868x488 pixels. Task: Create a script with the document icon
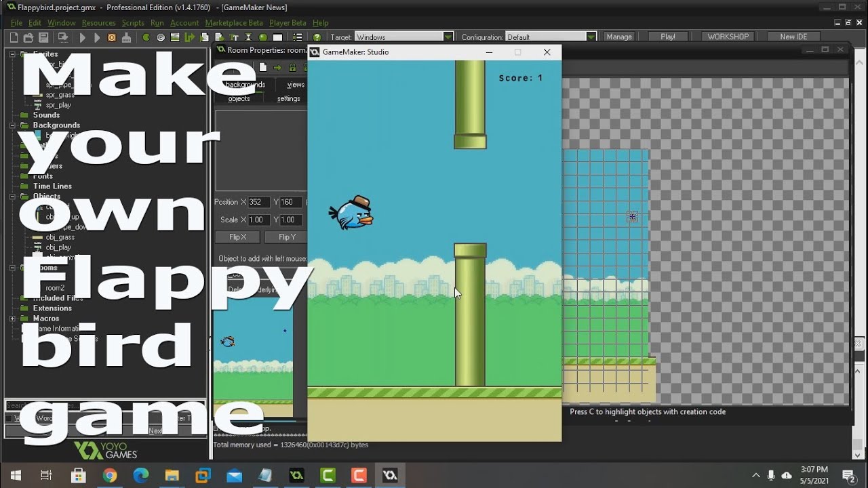[204, 37]
